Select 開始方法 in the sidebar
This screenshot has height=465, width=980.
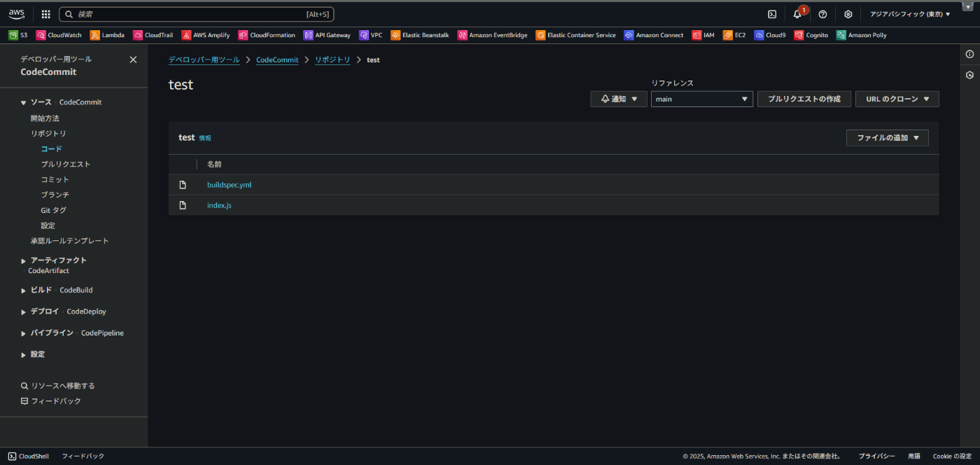coord(45,118)
